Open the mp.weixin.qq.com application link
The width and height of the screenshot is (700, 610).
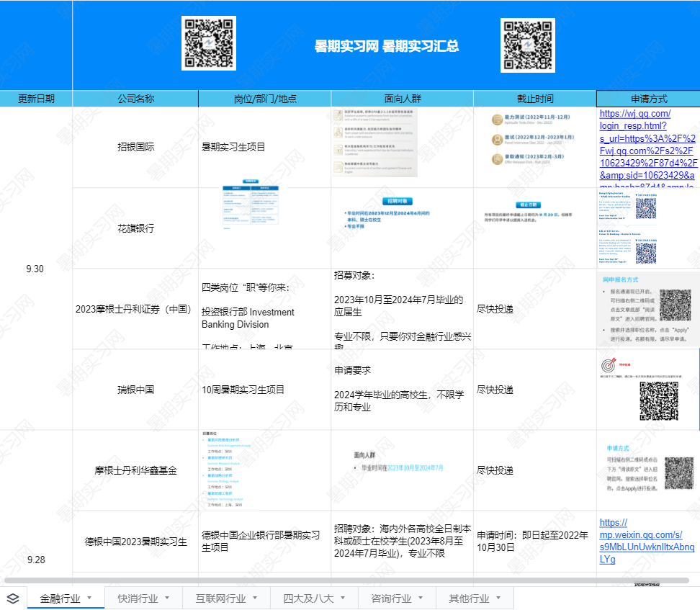647,541
